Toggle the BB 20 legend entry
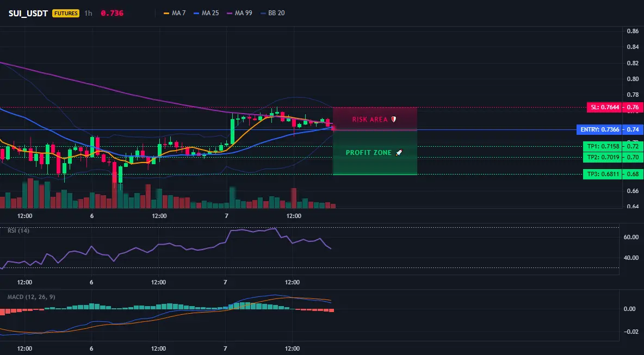Screen dimensions: 644x355 273,13
